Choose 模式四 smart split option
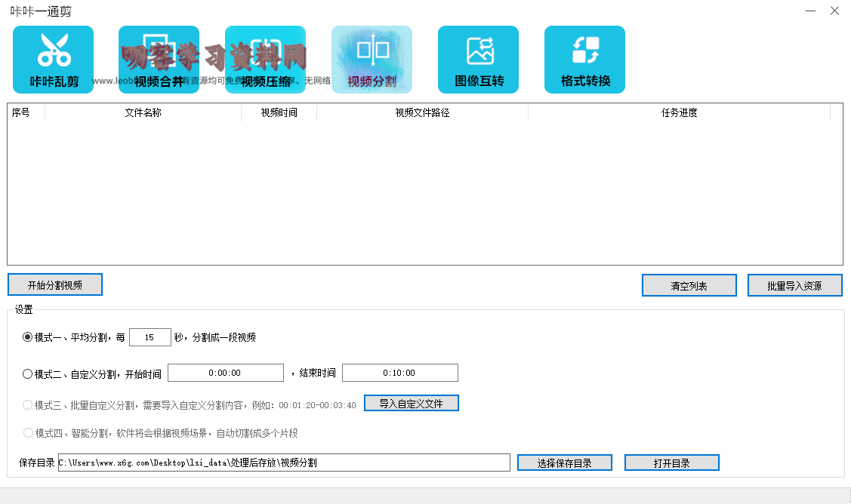 click(x=28, y=433)
